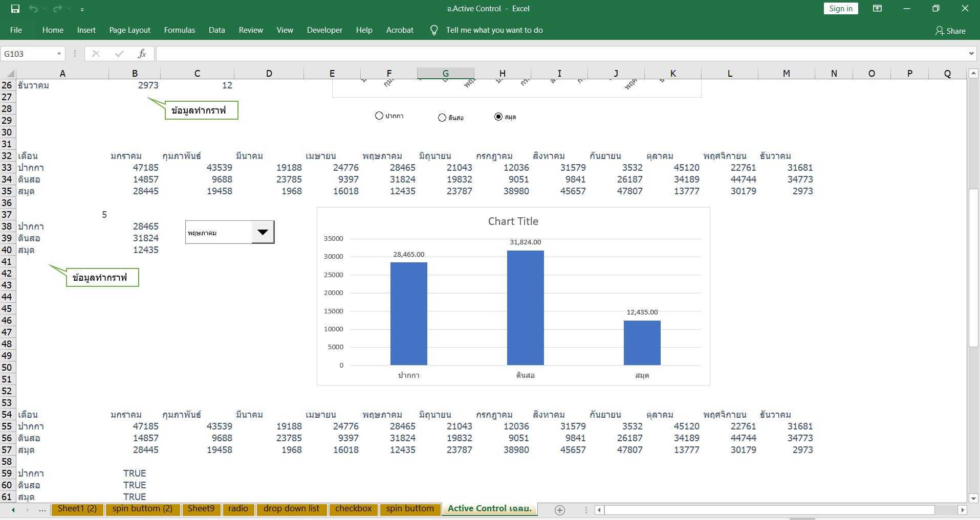Click the New Sheet plus icon
The image size is (980, 520).
(560, 510)
